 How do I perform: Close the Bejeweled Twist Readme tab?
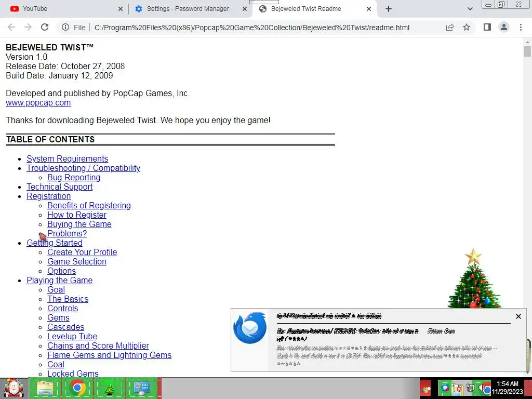369,9
